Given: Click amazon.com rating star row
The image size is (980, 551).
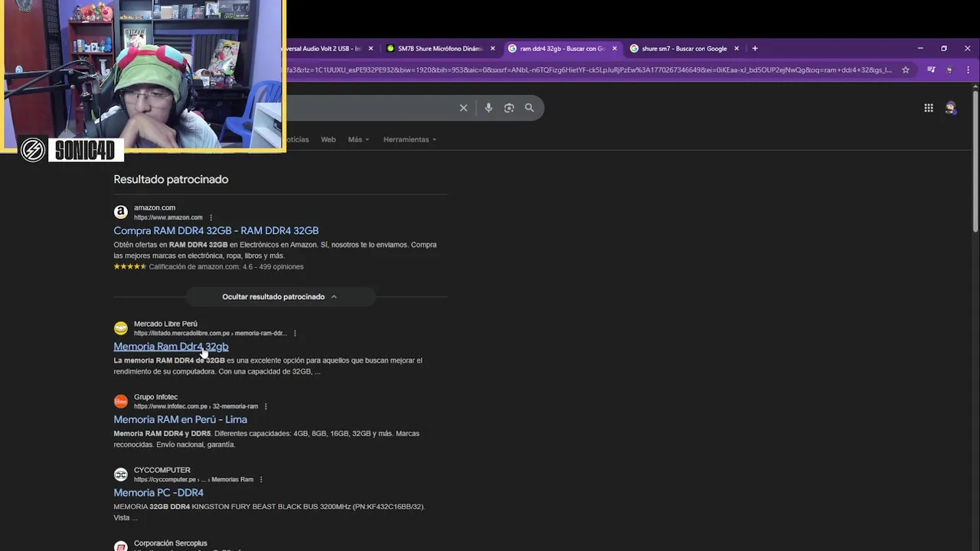Looking at the screenshot, I should click(x=129, y=267).
